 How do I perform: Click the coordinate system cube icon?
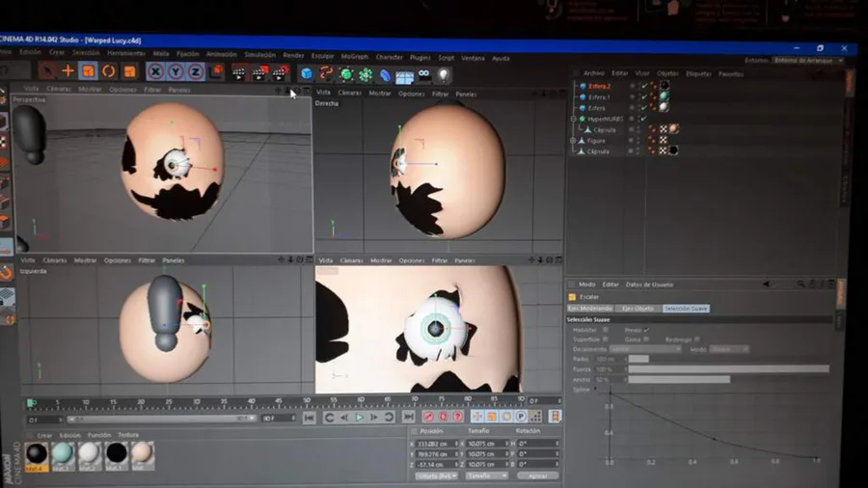point(216,71)
